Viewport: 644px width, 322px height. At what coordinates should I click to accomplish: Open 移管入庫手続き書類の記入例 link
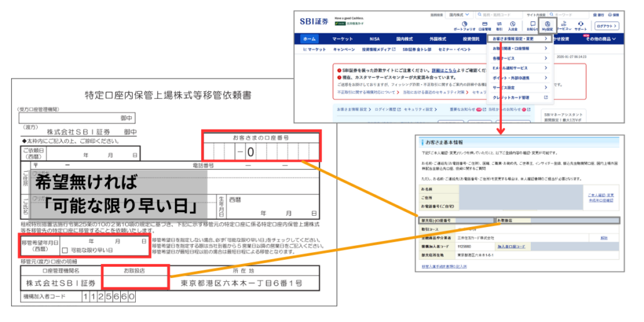pyautogui.click(x=444, y=267)
